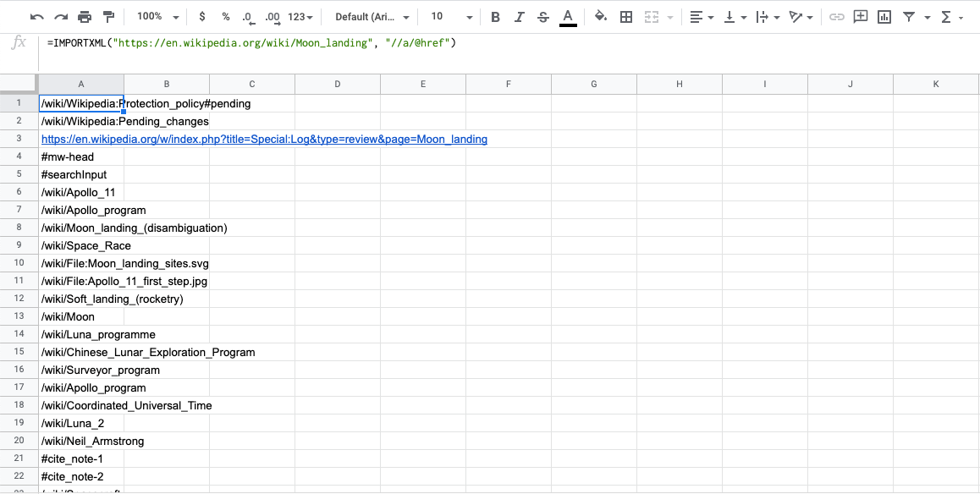Format the cell as currency with the $ icon
The height and width of the screenshot is (494, 980).
[x=202, y=17]
